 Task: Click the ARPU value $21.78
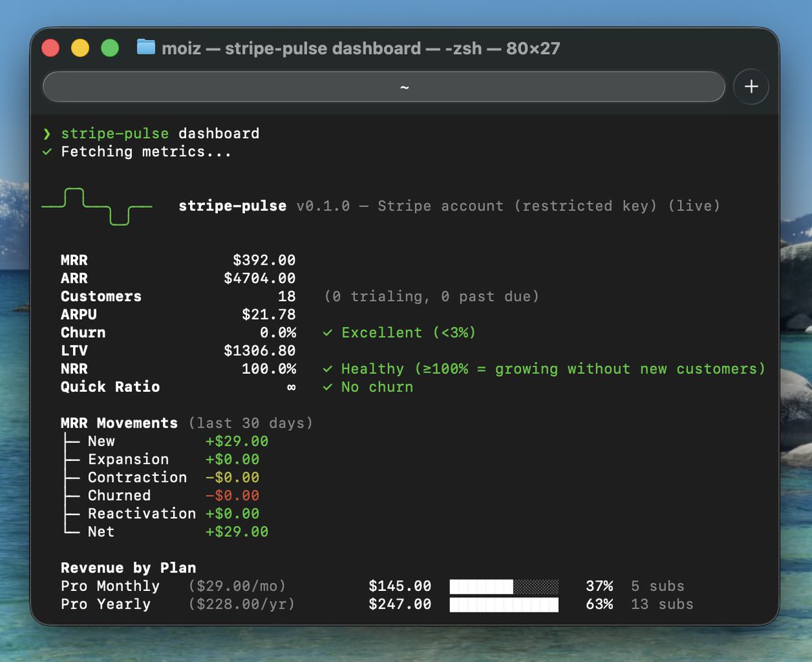pos(269,314)
